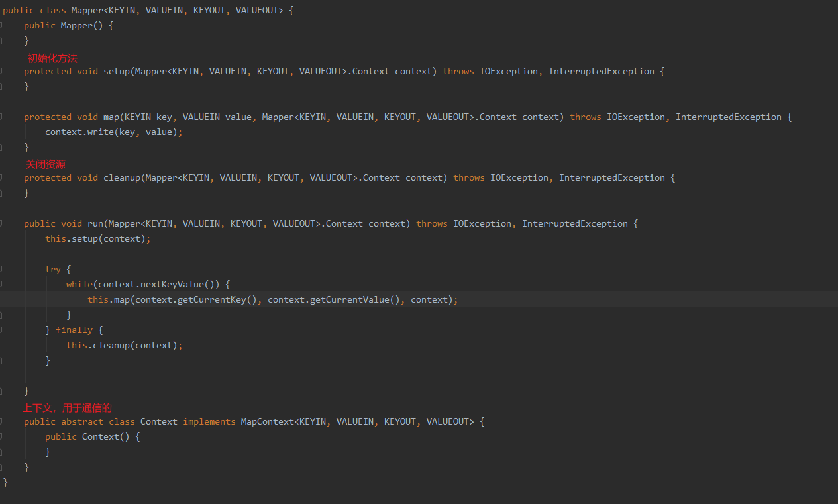
Task: Click the VALUEIN value parameter of map
Action: [x=217, y=117]
